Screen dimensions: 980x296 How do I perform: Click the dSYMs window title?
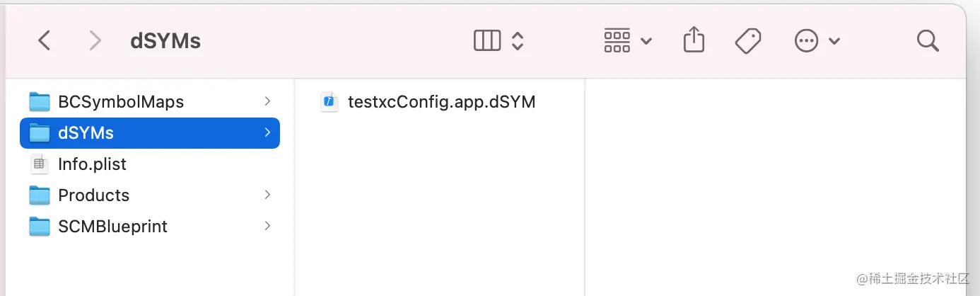click(165, 41)
